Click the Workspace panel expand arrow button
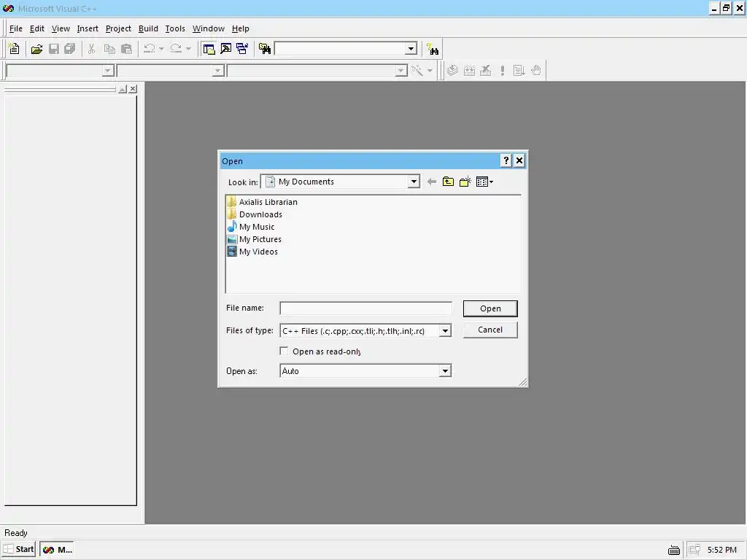 123,89
